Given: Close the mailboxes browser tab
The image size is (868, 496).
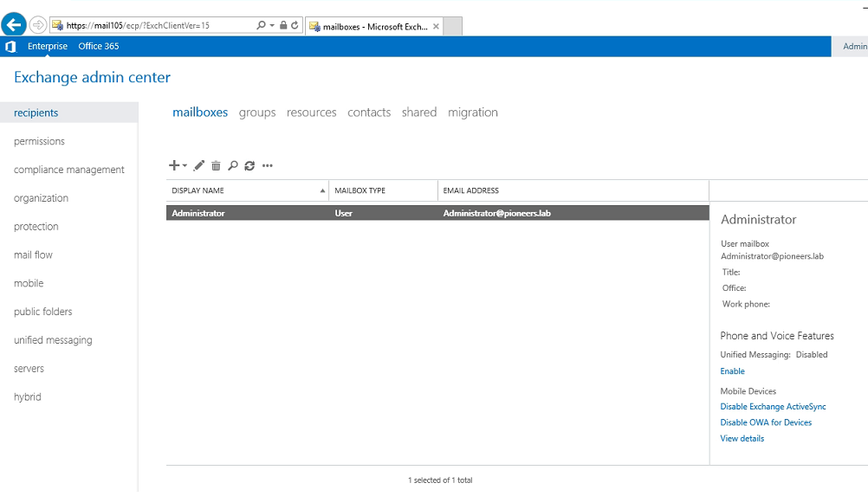Looking at the screenshot, I should tap(436, 26).
